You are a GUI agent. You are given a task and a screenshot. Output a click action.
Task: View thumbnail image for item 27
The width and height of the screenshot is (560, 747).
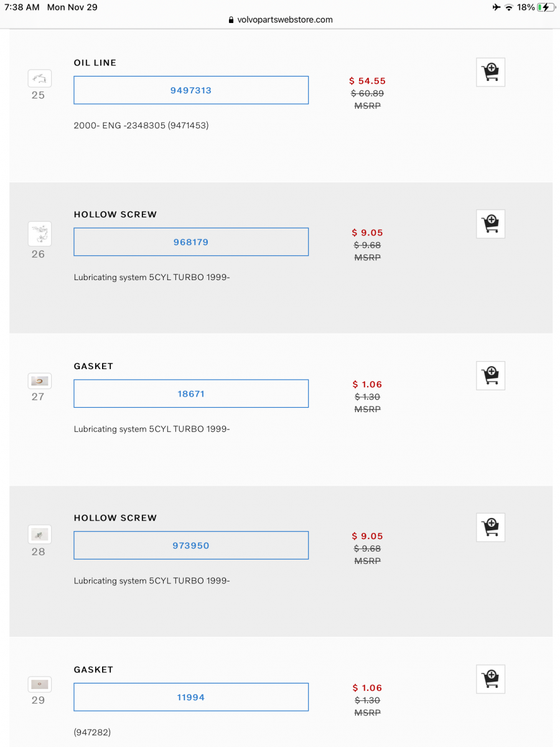click(39, 381)
